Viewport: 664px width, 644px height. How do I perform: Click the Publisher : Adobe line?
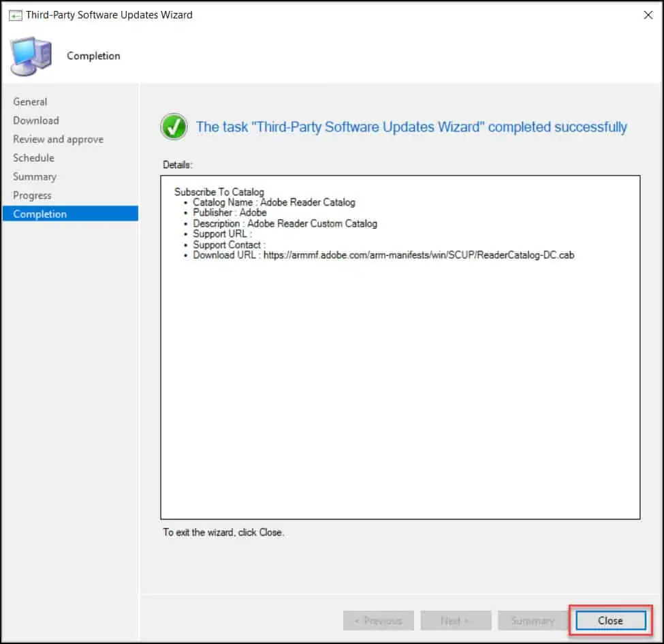coord(230,212)
